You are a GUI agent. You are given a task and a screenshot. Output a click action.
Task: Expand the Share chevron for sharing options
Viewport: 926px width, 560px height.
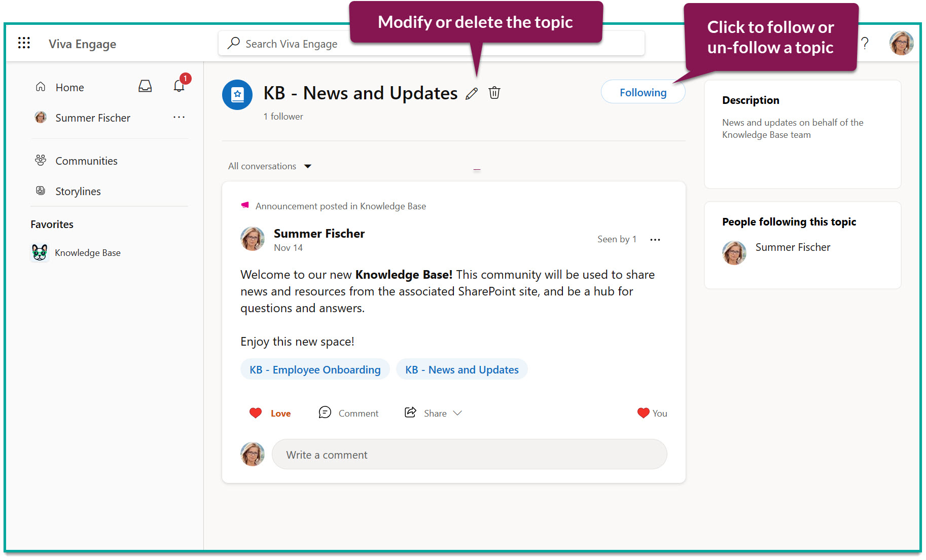pyautogui.click(x=458, y=413)
